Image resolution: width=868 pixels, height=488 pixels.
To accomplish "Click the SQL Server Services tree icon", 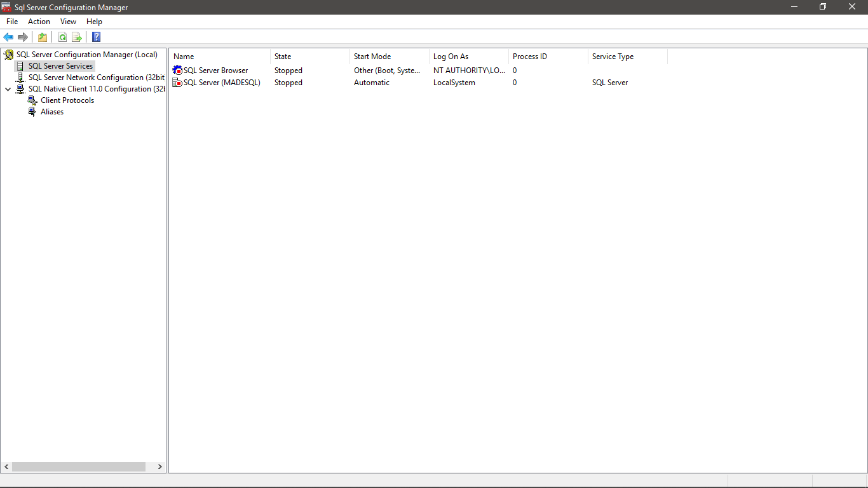I will click(x=20, y=66).
